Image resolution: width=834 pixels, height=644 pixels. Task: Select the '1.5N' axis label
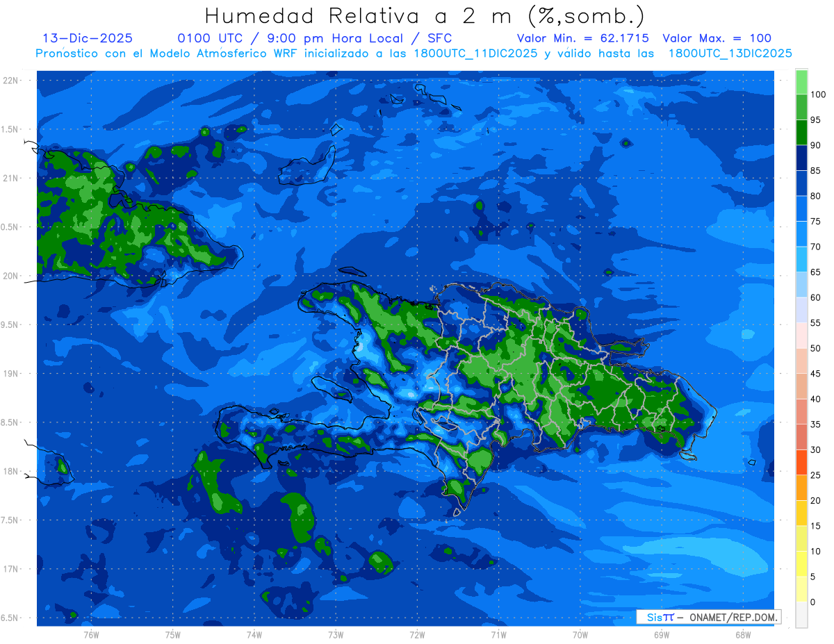[10, 129]
